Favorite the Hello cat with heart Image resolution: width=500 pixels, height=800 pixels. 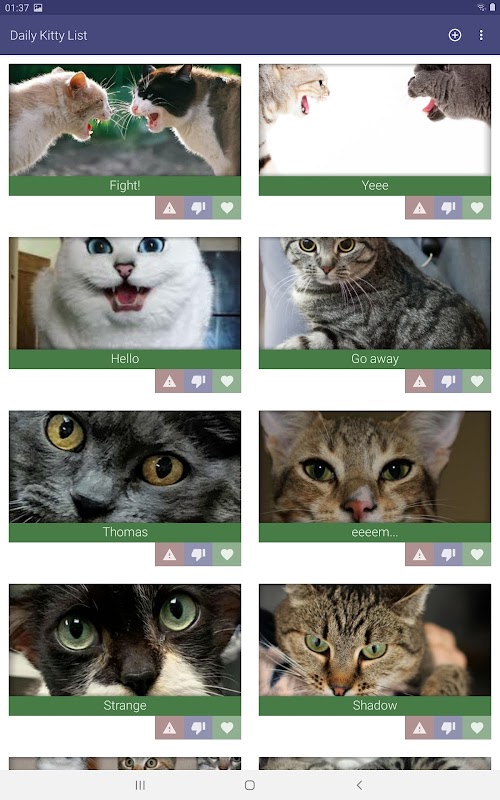point(227,381)
